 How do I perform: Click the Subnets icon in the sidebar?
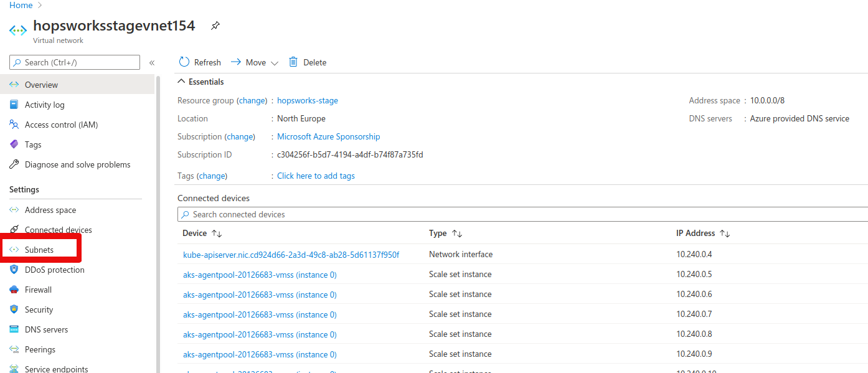(x=14, y=250)
